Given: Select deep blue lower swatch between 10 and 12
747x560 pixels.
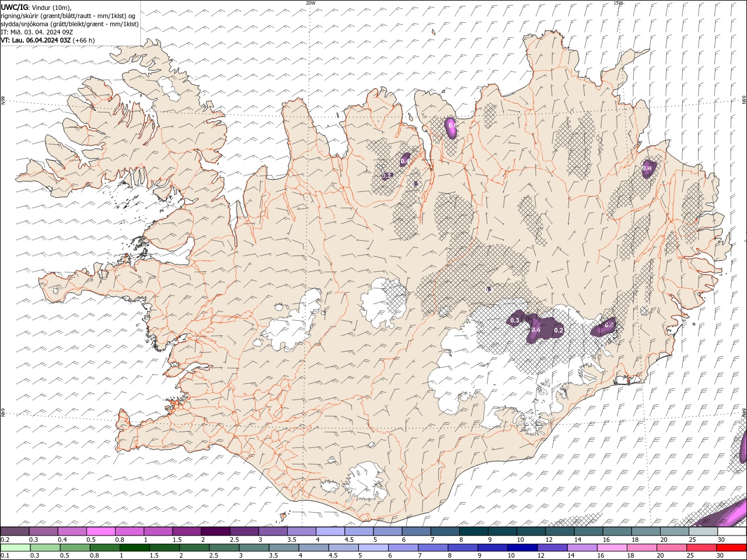Looking at the screenshot, I should pos(522,548).
